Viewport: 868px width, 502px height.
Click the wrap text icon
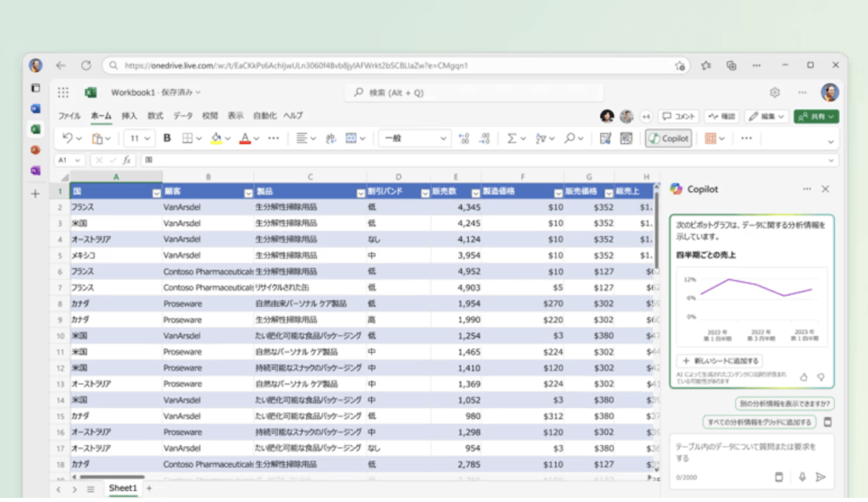pos(331,138)
